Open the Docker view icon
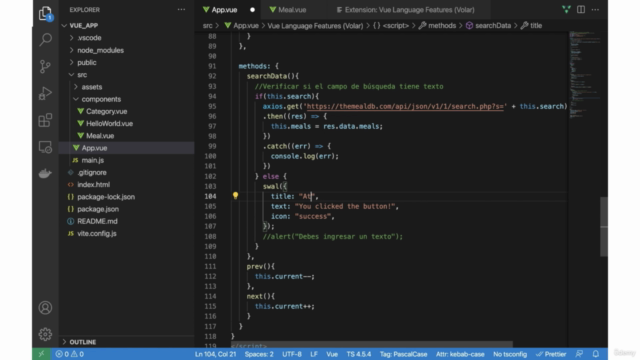 pos(45,173)
